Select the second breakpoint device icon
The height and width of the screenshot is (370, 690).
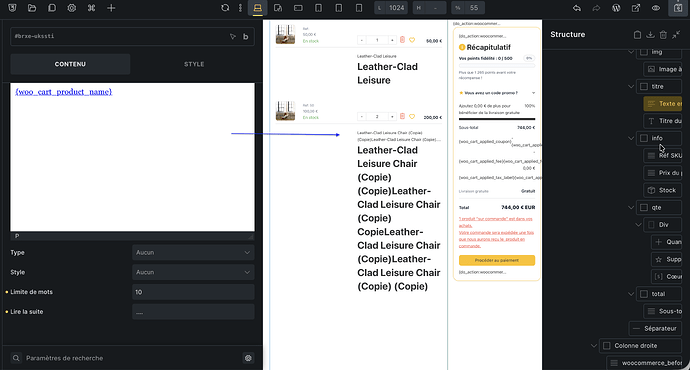278,8
